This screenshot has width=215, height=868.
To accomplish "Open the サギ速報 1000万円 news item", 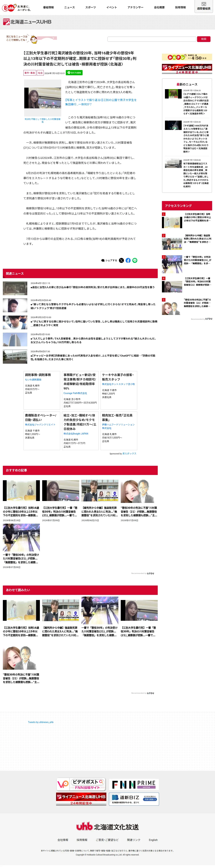I will pyautogui.click(x=187, y=137).
